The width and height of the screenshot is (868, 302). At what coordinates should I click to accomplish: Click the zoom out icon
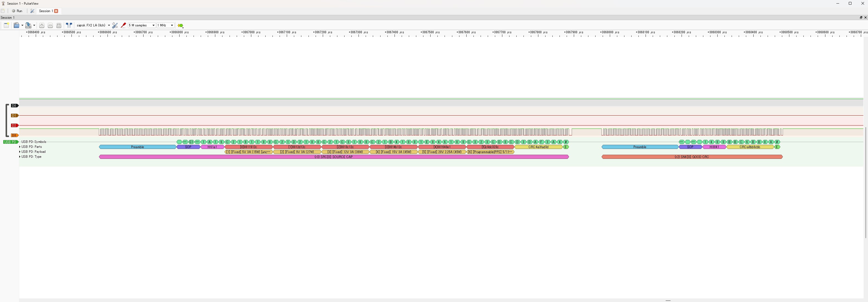click(50, 25)
